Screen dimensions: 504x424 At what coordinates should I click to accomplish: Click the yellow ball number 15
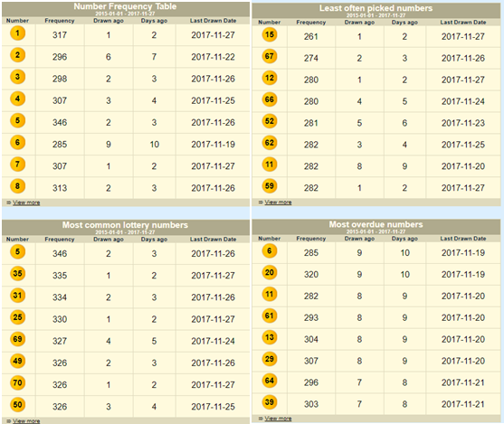[x=270, y=34]
